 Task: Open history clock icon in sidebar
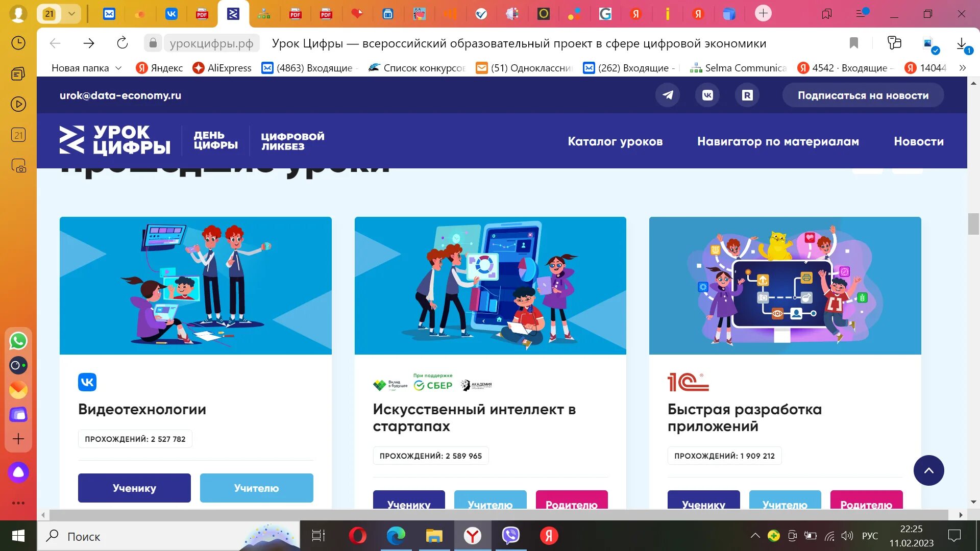coord(18,43)
